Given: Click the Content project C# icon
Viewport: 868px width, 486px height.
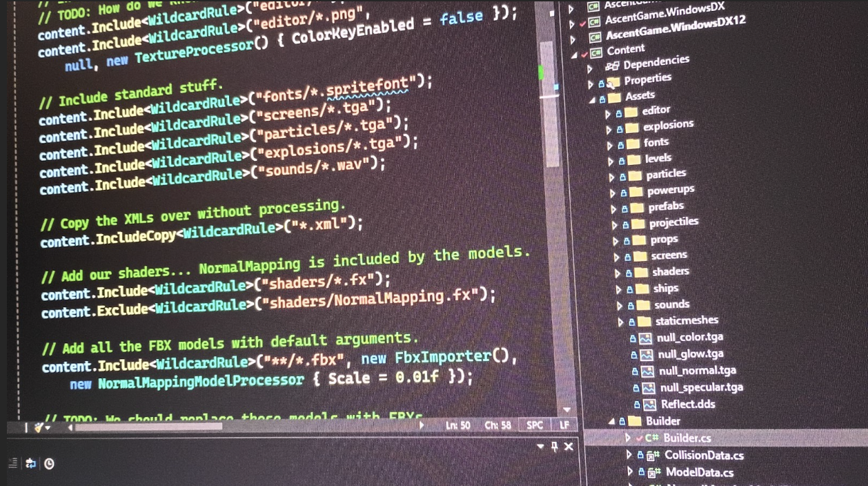Looking at the screenshot, I should point(596,52).
